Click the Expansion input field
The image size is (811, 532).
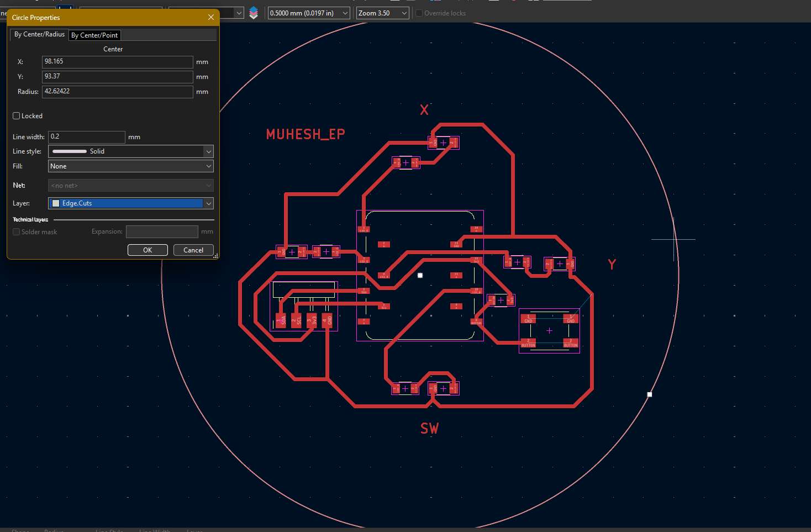tap(162, 231)
